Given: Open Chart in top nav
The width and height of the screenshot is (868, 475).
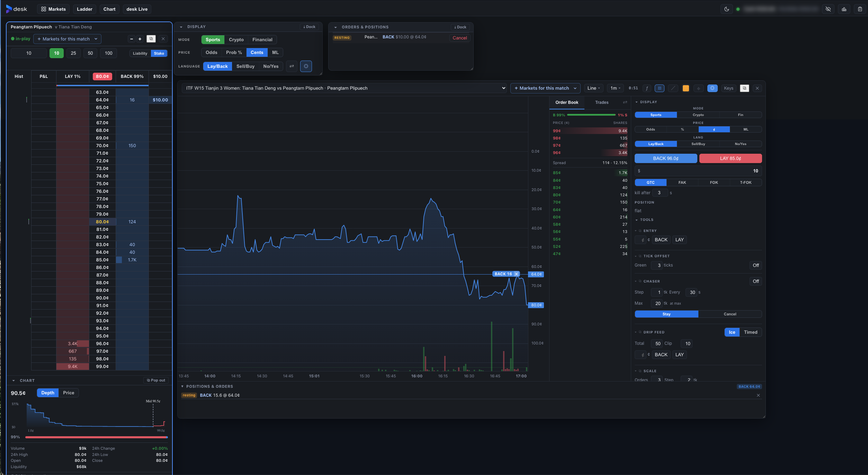Looking at the screenshot, I should (x=109, y=9).
